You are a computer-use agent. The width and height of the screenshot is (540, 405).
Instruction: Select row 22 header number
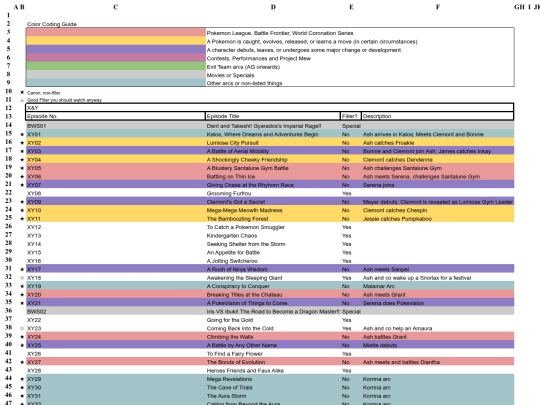coord(8,193)
